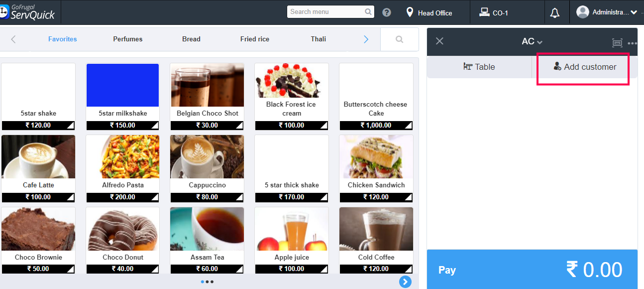Open the three-dot more options menu
This screenshot has width=644, height=289.
point(633,43)
